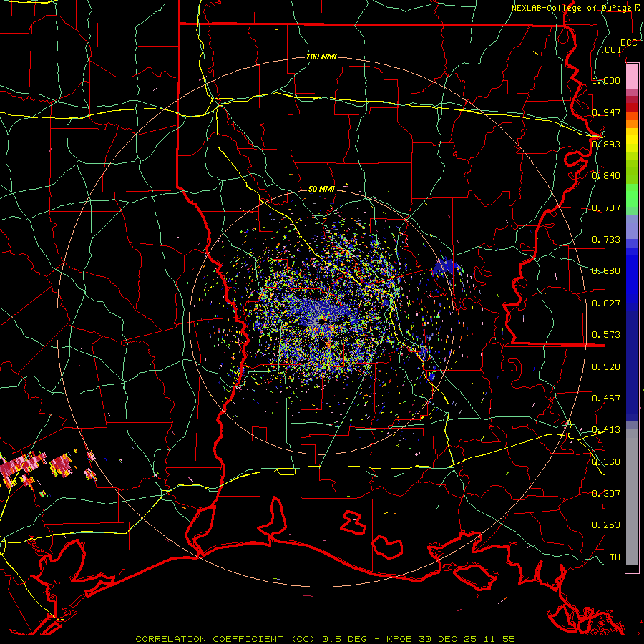Click the "100 NMI" range ring label
Viewport: 644px width, 644px height.
(x=321, y=57)
